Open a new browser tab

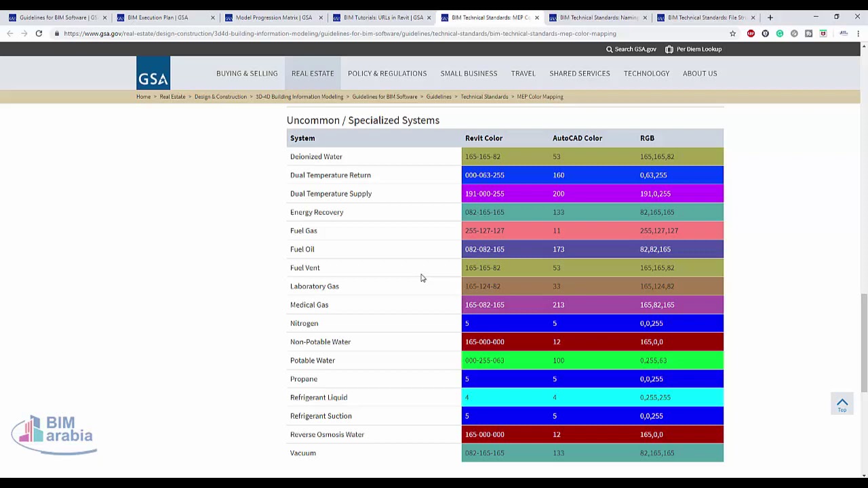click(770, 18)
